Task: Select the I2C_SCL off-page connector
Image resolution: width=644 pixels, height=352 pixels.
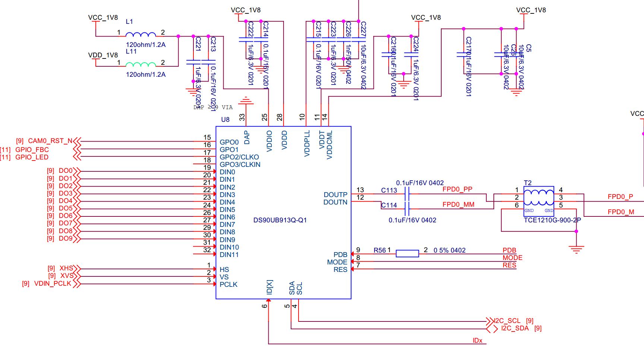Action: (x=490, y=321)
